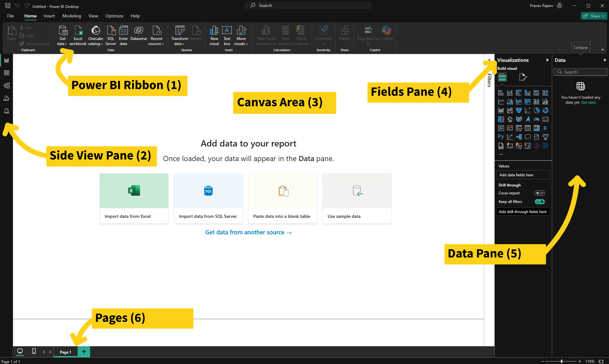Insert a Text box from the ribbon
The width and height of the screenshot is (609, 364).
227,36
